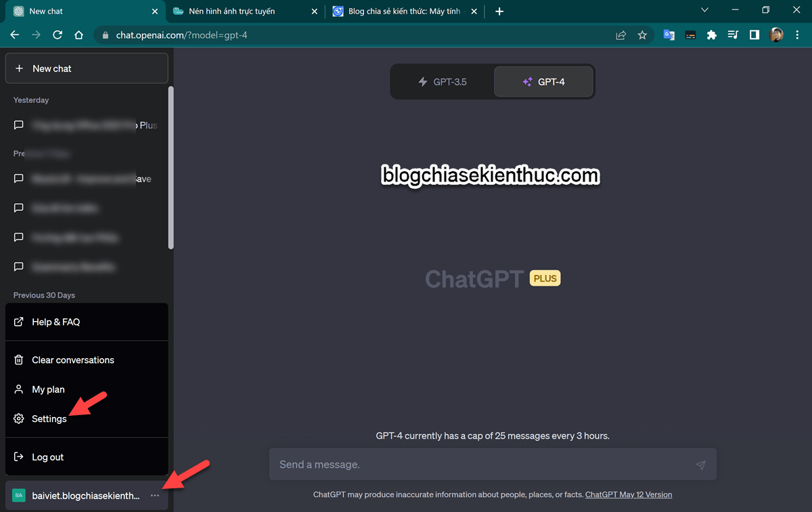Select the GPT-3.5 model
The image size is (812, 512).
pos(443,82)
